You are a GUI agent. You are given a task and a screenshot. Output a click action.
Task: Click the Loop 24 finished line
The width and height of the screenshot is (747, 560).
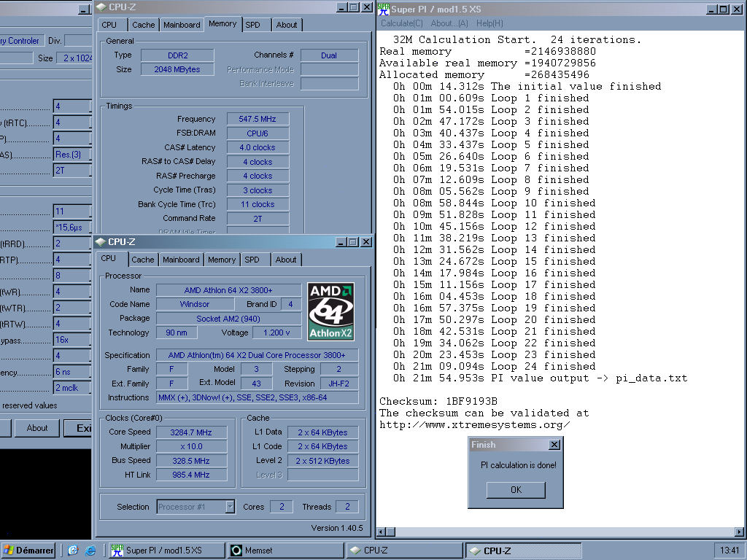[494, 367]
